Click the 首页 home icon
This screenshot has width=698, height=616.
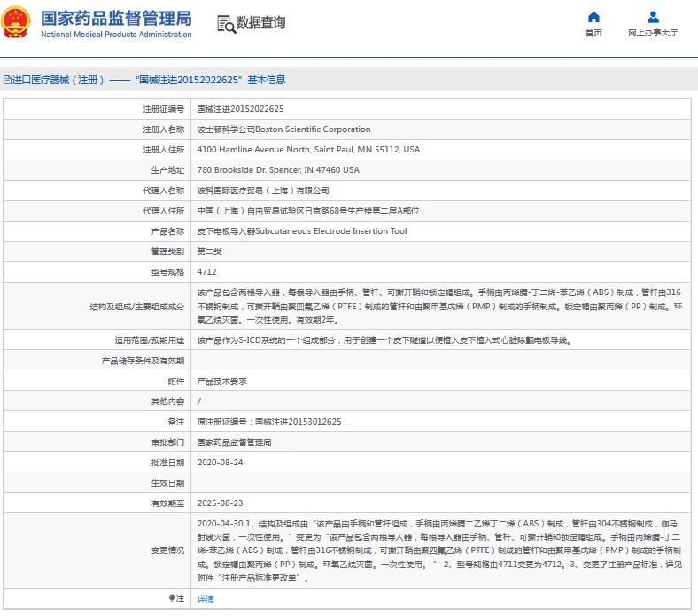(593, 18)
